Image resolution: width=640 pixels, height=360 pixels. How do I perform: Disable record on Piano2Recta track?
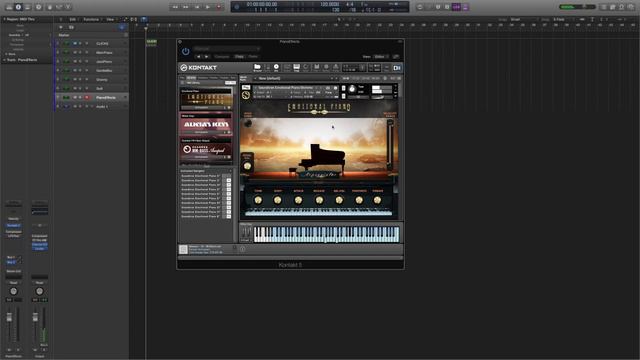pos(87,98)
